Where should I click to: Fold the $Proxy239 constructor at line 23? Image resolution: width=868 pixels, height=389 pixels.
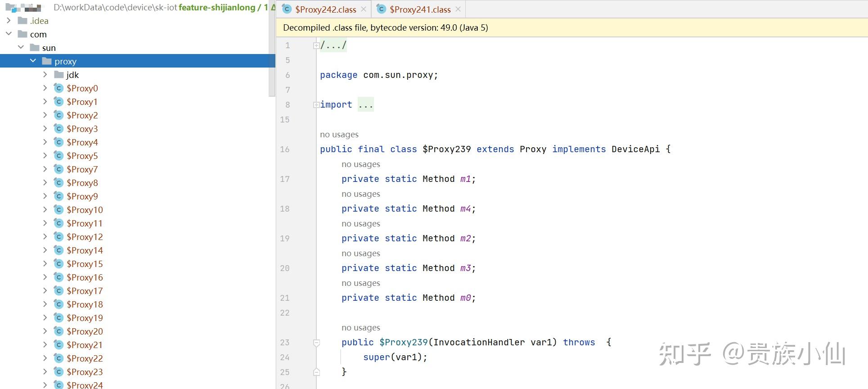pyautogui.click(x=316, y=343)
